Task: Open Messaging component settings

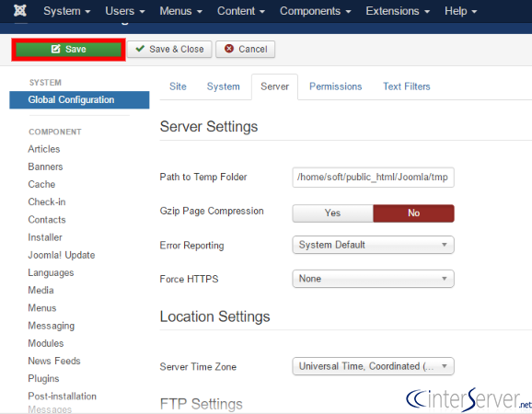Action: point(52,326)
